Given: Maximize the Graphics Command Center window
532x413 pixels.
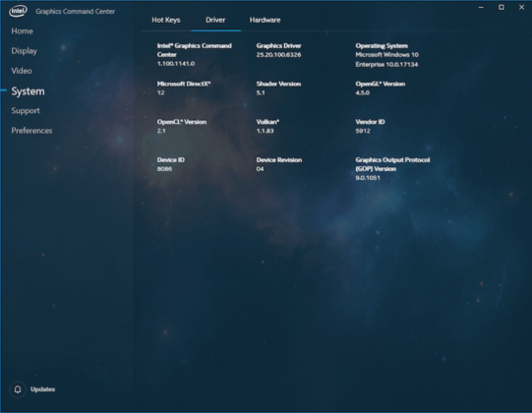Looking at the screenshot, I should click(x=502, y=7).
